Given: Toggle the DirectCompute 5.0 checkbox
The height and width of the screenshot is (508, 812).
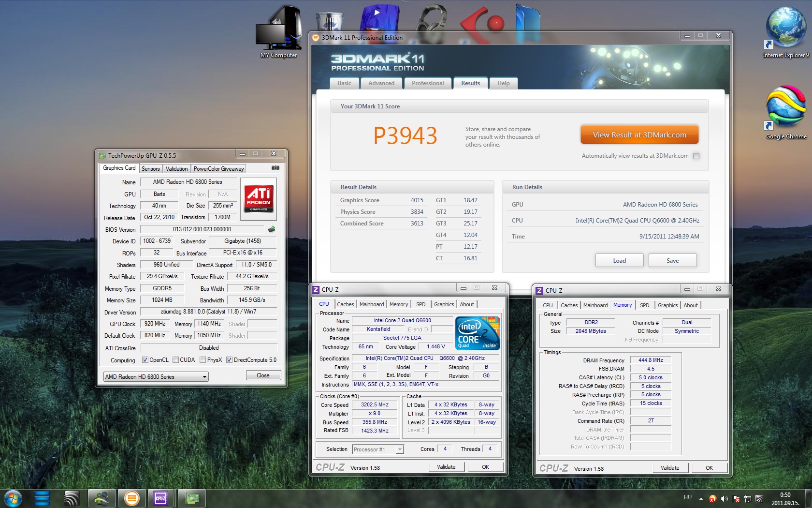Looking at the screenshot, I should click(230, 360).
